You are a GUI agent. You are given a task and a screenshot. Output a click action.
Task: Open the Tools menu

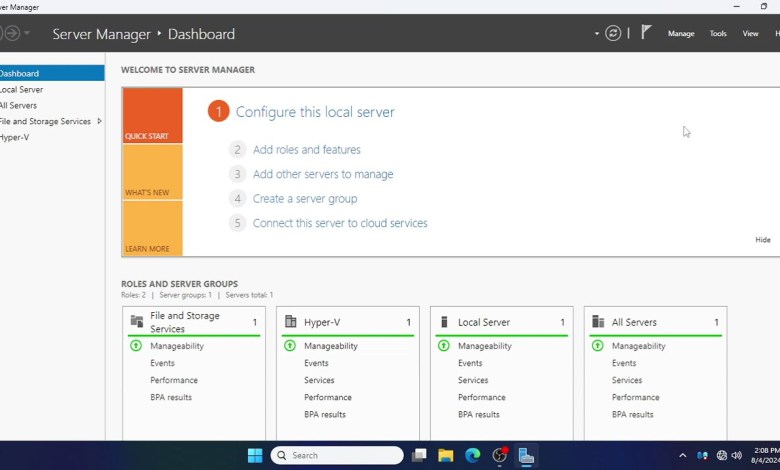pos(718,33)
